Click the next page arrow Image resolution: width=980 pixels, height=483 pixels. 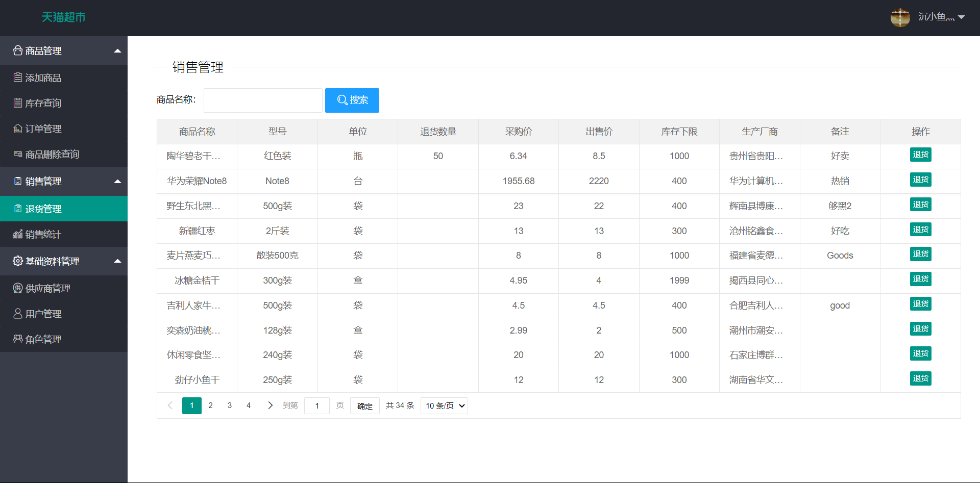(270, 405)
